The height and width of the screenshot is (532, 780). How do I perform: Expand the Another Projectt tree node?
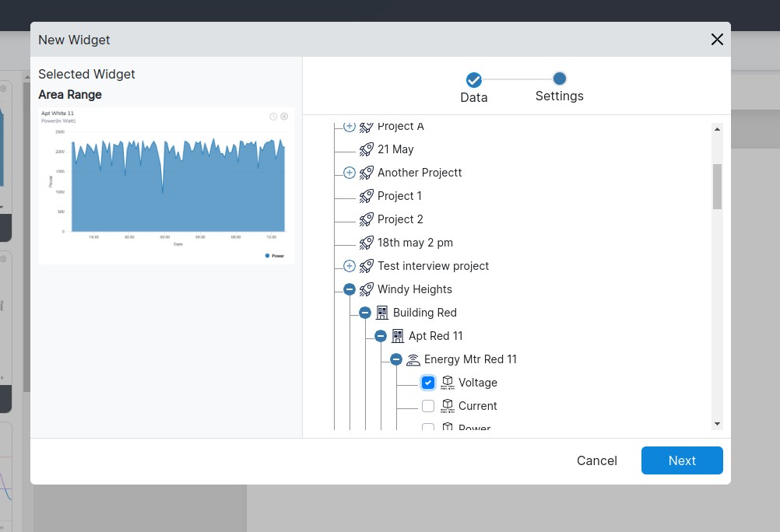[x=350, y=173]
